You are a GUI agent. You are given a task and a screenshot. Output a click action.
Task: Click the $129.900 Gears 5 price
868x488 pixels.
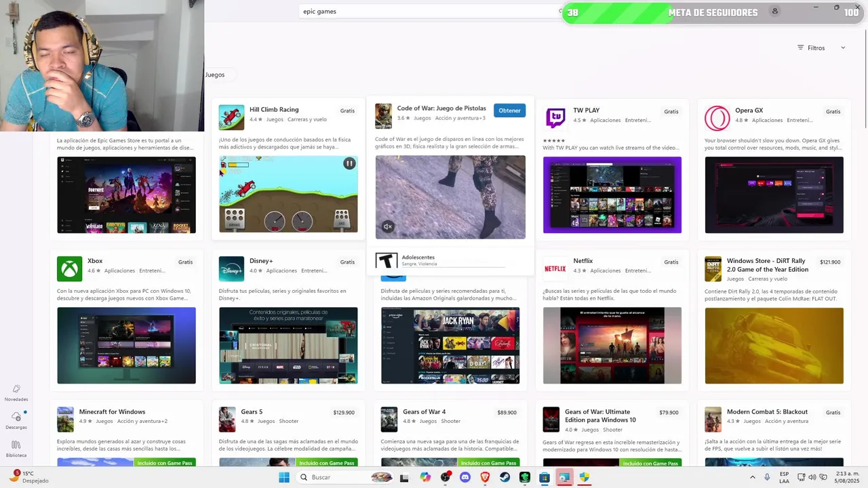344,412
